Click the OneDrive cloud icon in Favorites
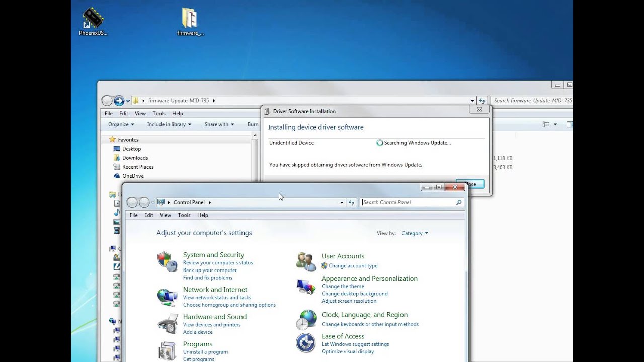This screenshot has height=362, width=644. [117, 176]
